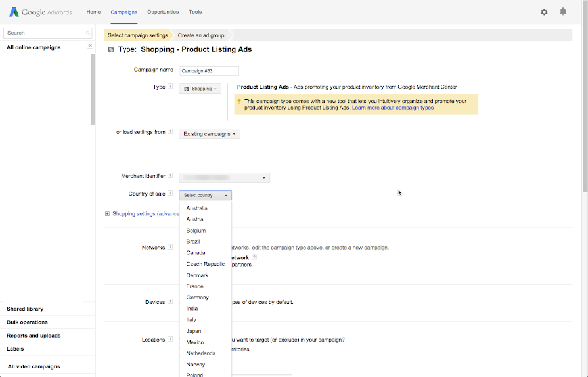Open the Tools menu tab
588x377 pixels.
point(195,12)
